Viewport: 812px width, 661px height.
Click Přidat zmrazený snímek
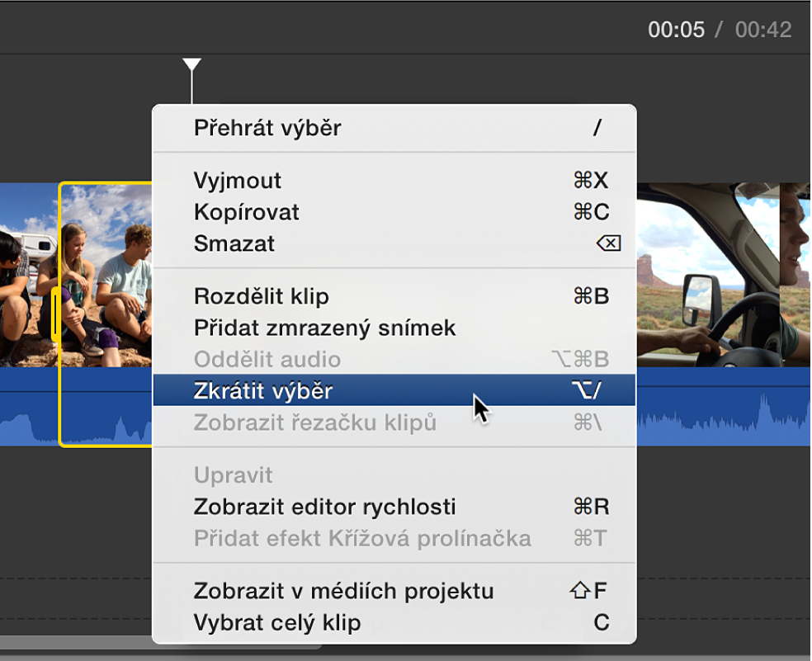(394, 328)
